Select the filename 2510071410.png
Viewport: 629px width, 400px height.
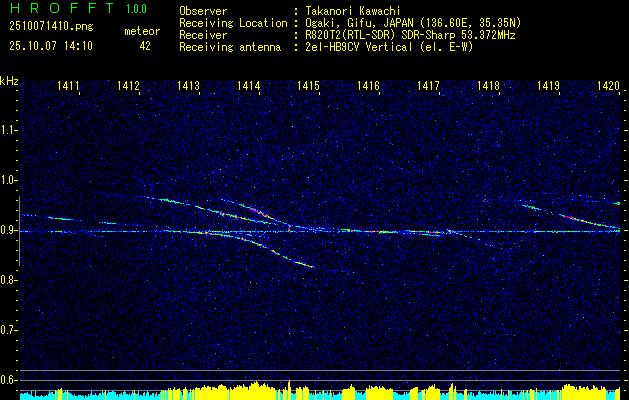pyautogui.click(x=51, y=27)
